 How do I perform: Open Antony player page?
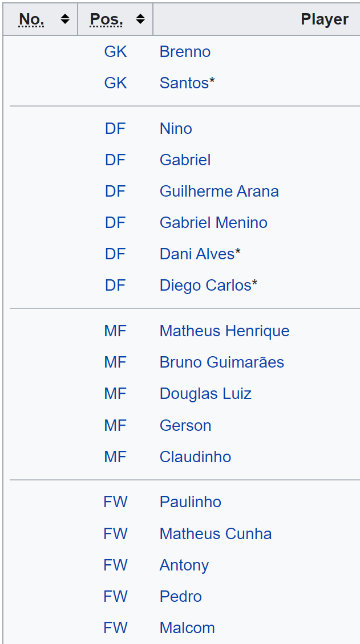[184, 565]
